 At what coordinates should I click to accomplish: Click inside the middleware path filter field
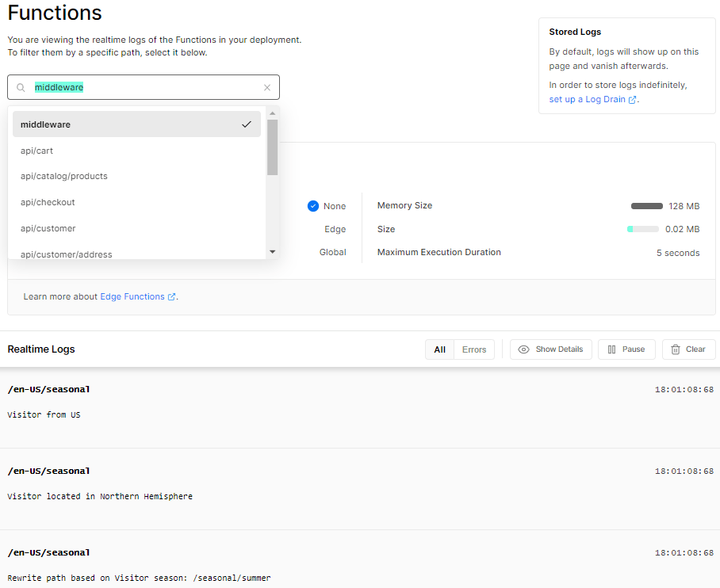(x=151, y=87)
